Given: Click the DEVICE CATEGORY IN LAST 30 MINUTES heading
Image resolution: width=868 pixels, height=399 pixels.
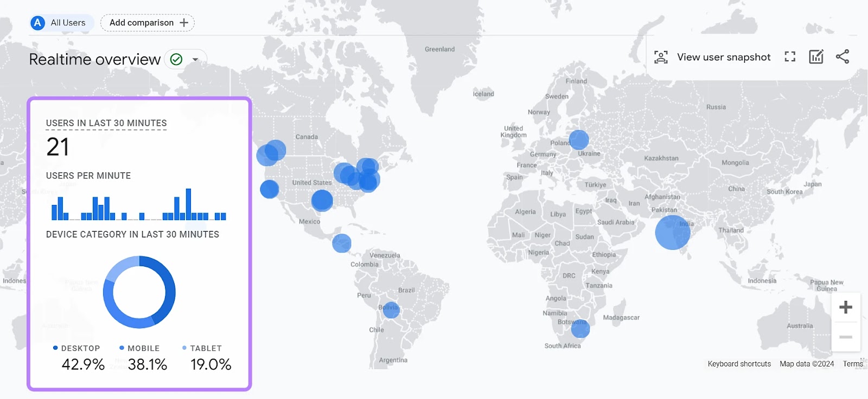Looking at the screenshot, I should [132, 234].
